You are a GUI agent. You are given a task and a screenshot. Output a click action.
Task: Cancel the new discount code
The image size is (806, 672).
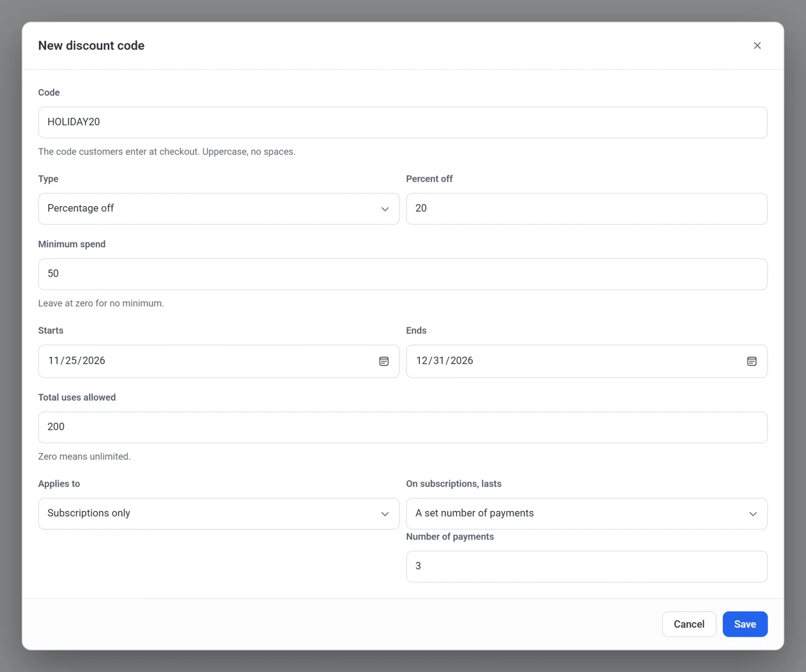(x=689, y=624)
